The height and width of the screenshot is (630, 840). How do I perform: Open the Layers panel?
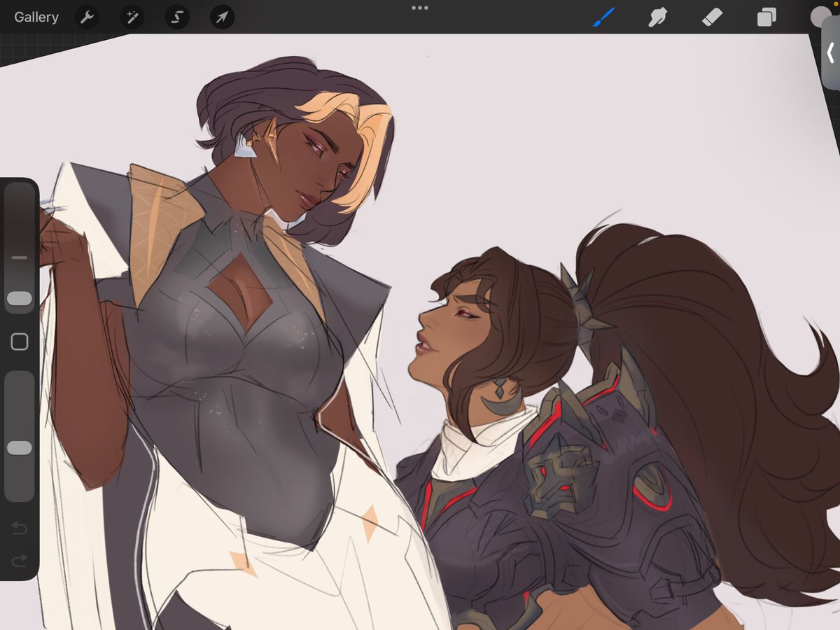click(766, 17)
